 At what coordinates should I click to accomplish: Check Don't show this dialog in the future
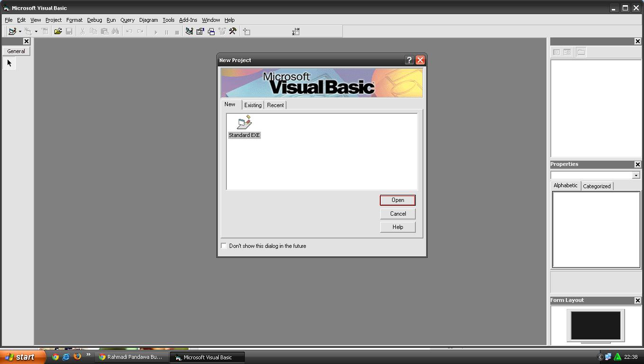(x=224, y=246)
